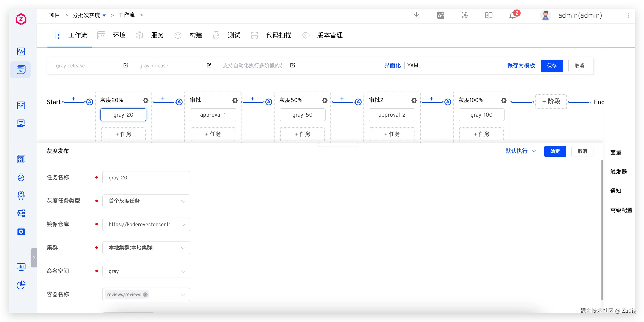Open the 命名空间 gray dropdown
This screenshot has height=322, width=644.
pos(146,271)
